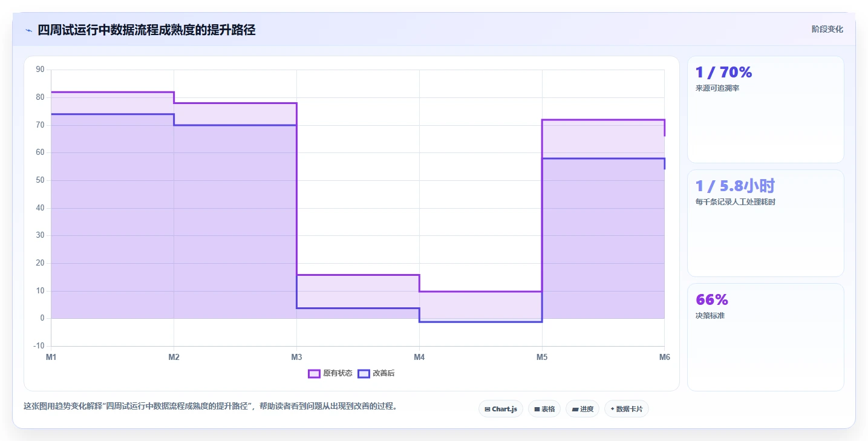Click the 50 y-axis label

41,180
